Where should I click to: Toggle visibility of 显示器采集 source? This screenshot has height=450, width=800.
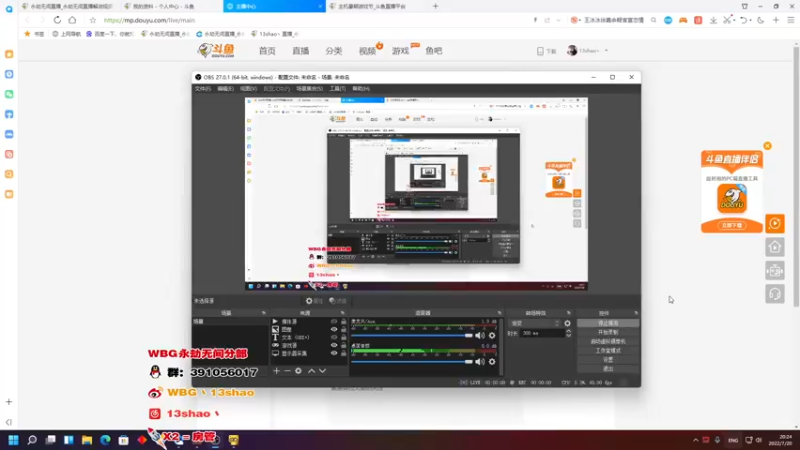334,353
